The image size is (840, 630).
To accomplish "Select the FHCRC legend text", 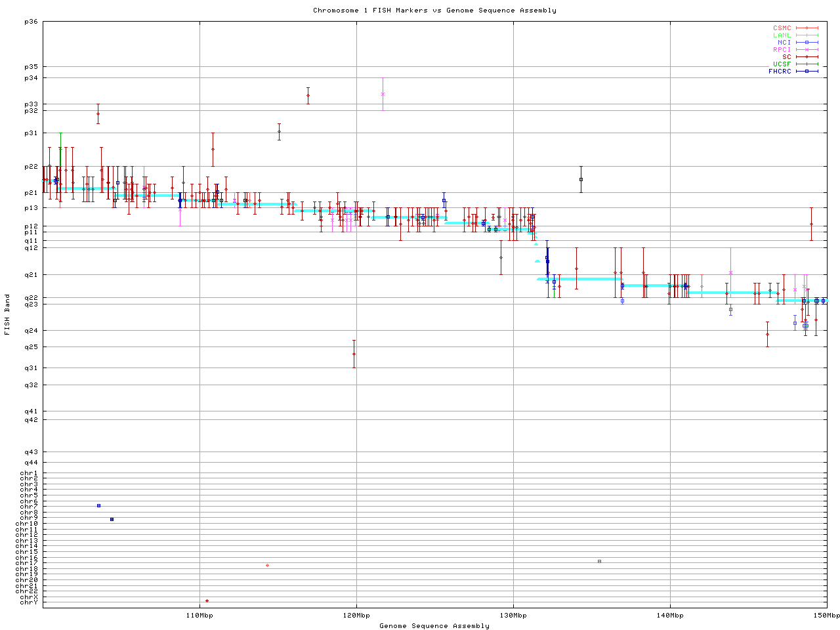I will [x=780, y=72].
